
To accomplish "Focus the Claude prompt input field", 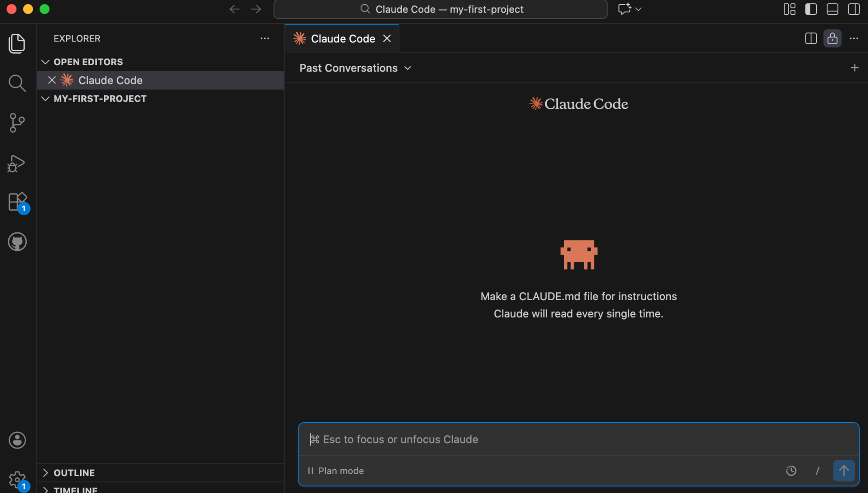I will click(579, 439).
